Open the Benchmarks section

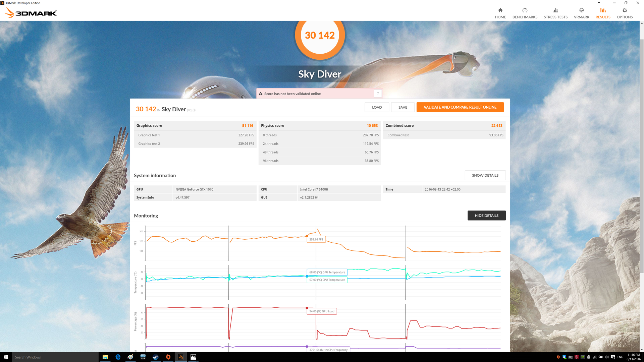(x=525, y=13)
